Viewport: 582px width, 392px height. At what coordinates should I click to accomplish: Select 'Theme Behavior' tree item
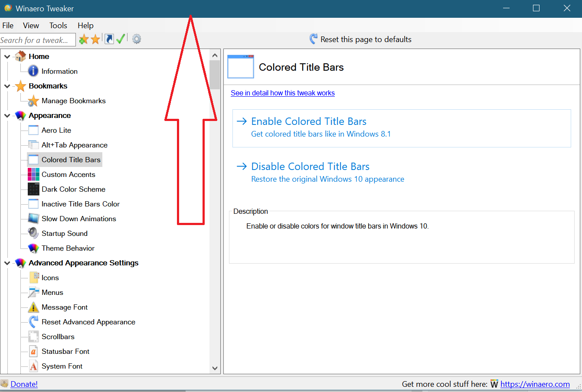[68, 248]
